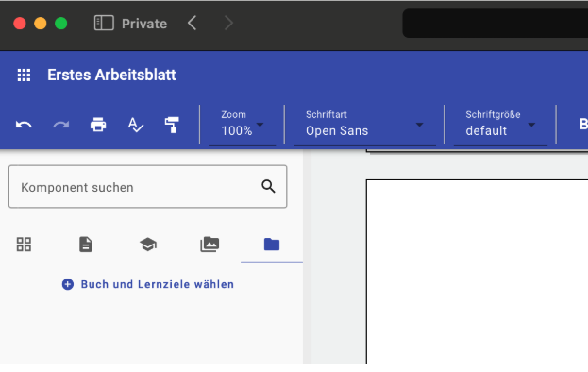The image size is (588, 372).
Task: Open the Zoom 100% dropdown
Action: click(x=243, y=125)
